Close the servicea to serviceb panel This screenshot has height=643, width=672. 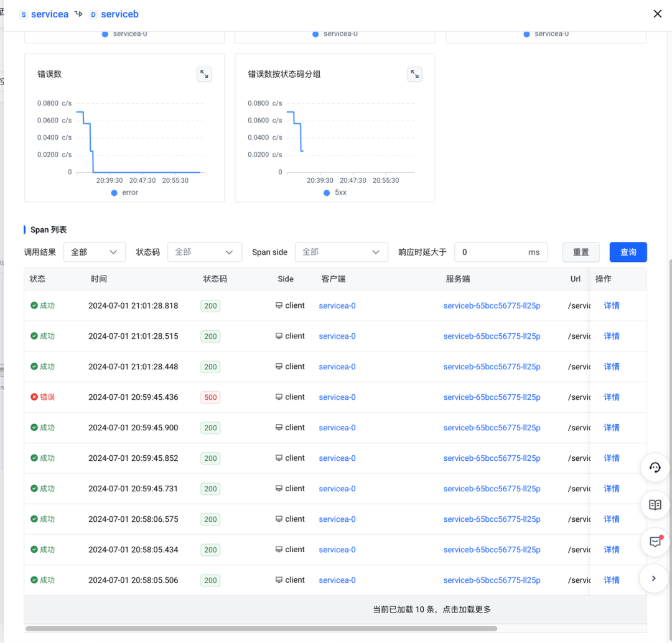(x=657, y=14)
